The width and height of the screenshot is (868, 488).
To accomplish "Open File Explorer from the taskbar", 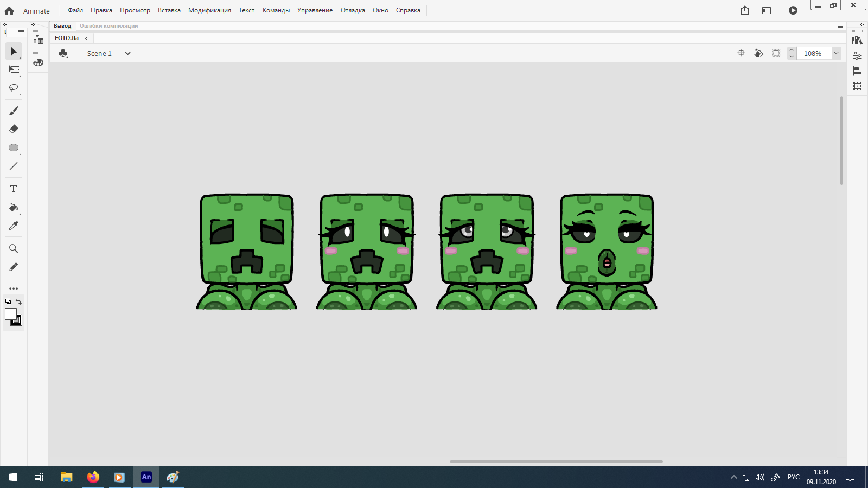I will pyautogui.click(x=66, y=477).
